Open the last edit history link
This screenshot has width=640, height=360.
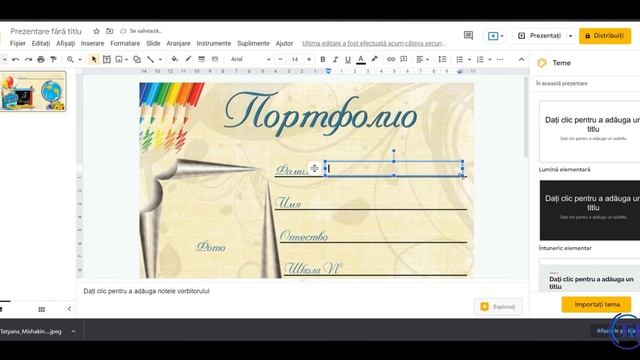coord(374,43)
